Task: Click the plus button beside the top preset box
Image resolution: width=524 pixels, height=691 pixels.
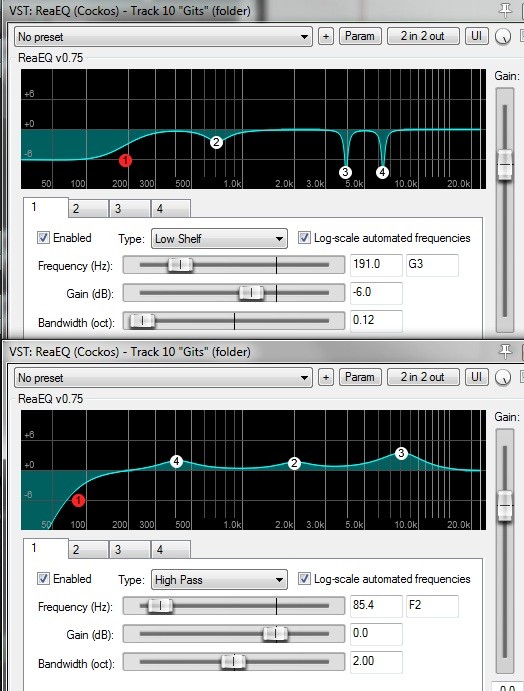Action: (x=326, y=37)
